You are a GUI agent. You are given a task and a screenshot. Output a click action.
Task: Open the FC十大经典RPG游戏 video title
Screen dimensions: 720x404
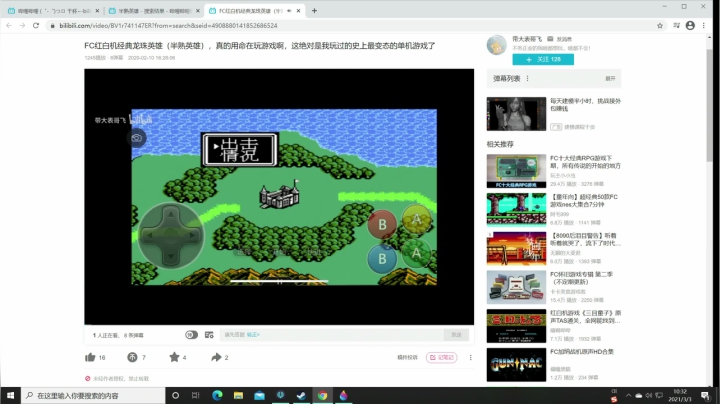(585, 162)
